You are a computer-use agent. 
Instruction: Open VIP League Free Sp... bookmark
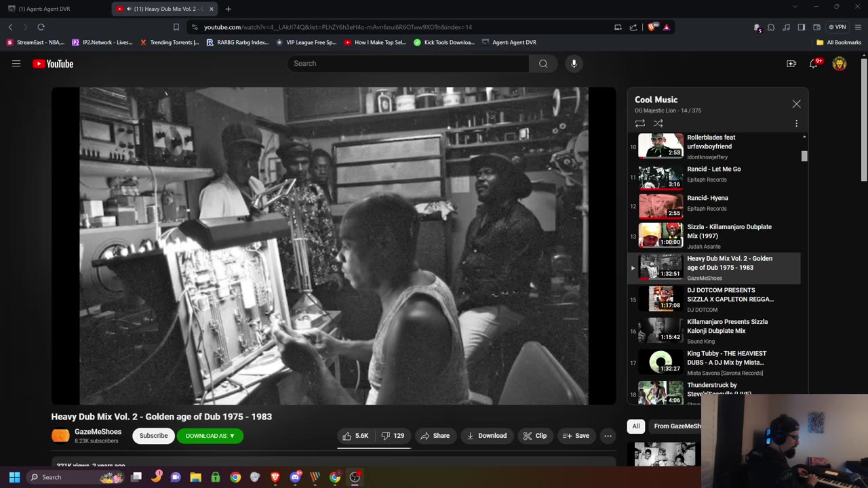tap(307, 42)
